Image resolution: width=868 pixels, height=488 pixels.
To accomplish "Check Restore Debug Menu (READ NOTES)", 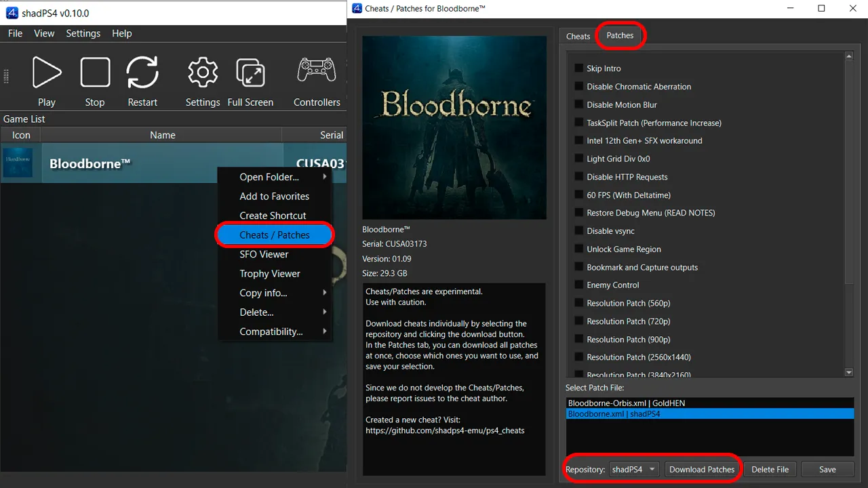I will (579, 213).
